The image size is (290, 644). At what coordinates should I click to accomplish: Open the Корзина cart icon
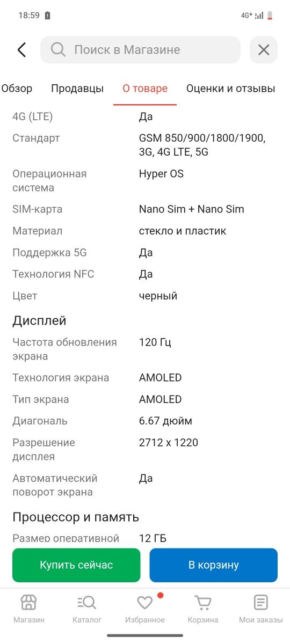[203, 603]
